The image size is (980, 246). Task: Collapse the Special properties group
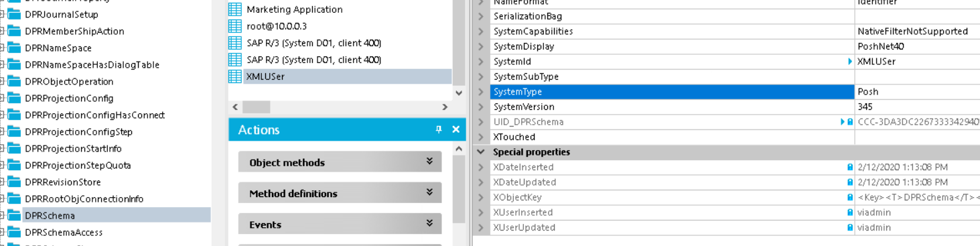point(481,152)
